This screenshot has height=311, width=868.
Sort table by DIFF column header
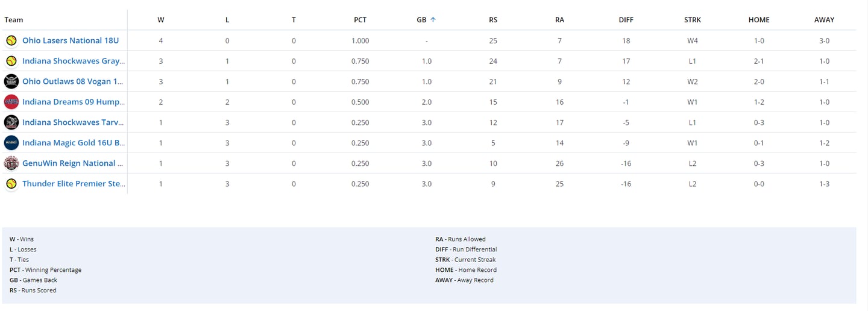(626, 20)
